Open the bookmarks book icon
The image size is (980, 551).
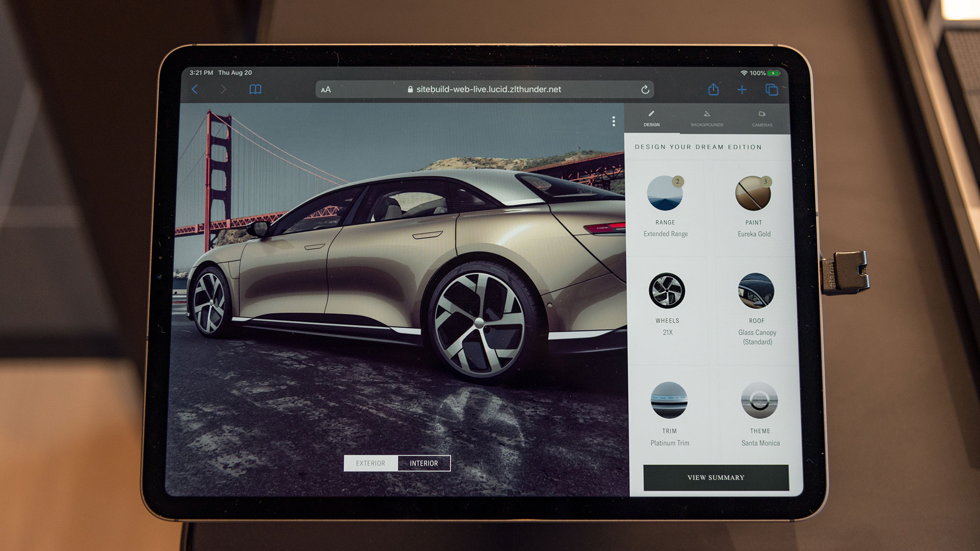(x=256, y=89)
